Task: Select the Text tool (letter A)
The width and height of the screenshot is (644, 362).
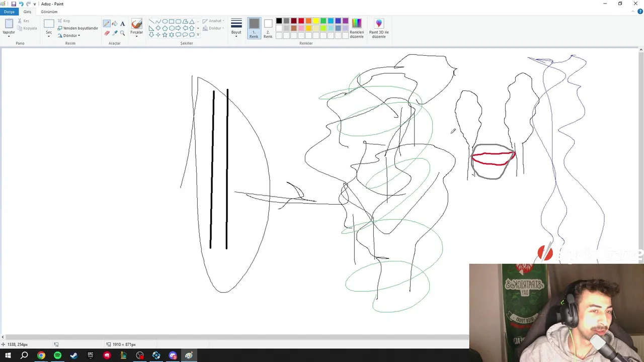Action: click(x=122, y=24)
